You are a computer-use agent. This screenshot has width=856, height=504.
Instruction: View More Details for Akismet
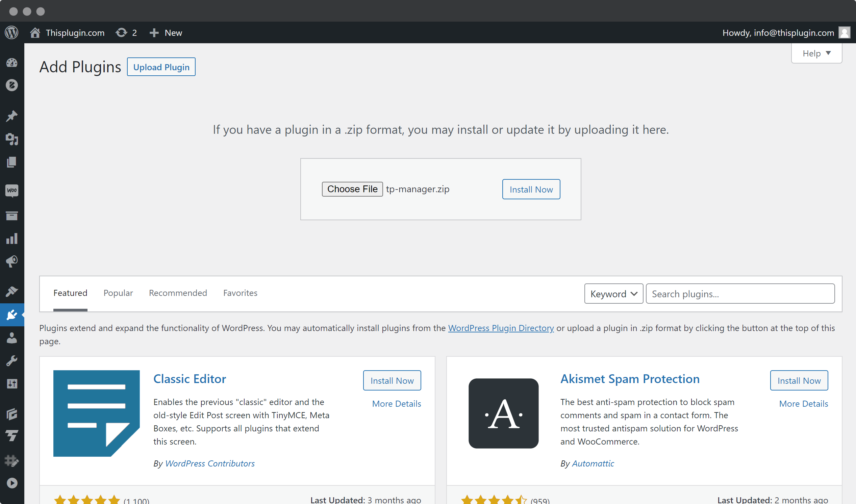pos(803,403)
